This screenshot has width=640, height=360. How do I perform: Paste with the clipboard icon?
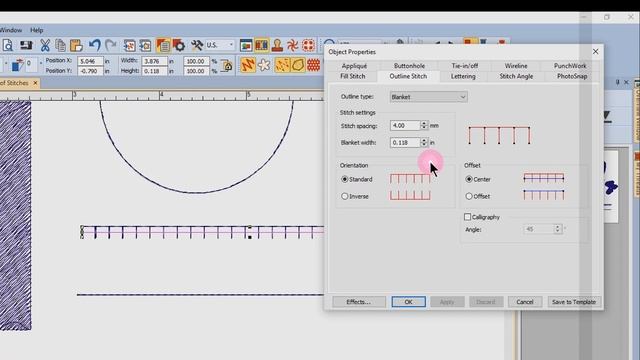(x=76, y=45)
